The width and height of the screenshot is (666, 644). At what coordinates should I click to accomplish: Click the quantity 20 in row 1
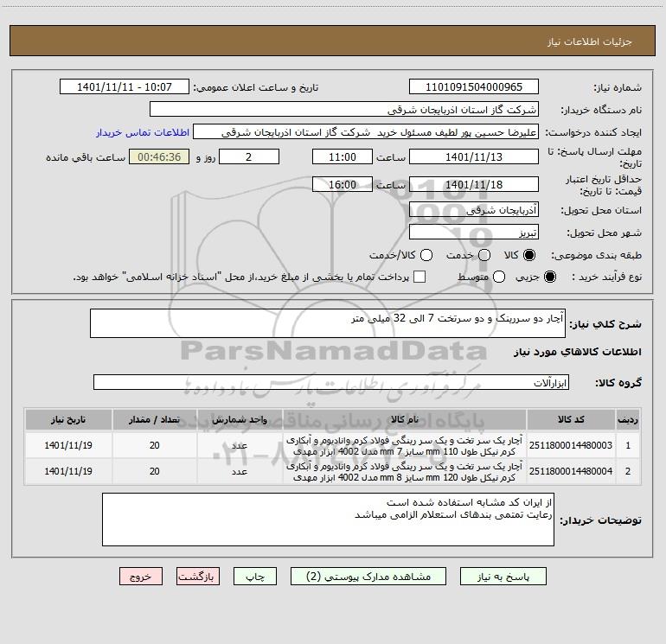pos(154,445)
